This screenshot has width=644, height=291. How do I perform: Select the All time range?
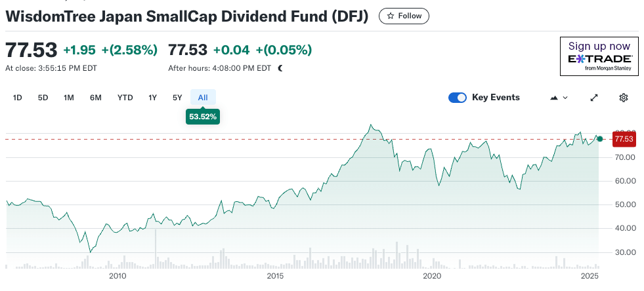click(x=203, y=98)
